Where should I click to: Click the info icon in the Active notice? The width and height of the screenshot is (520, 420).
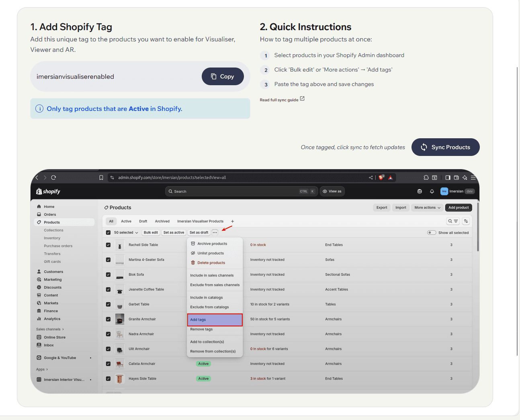tap(39, 109)
